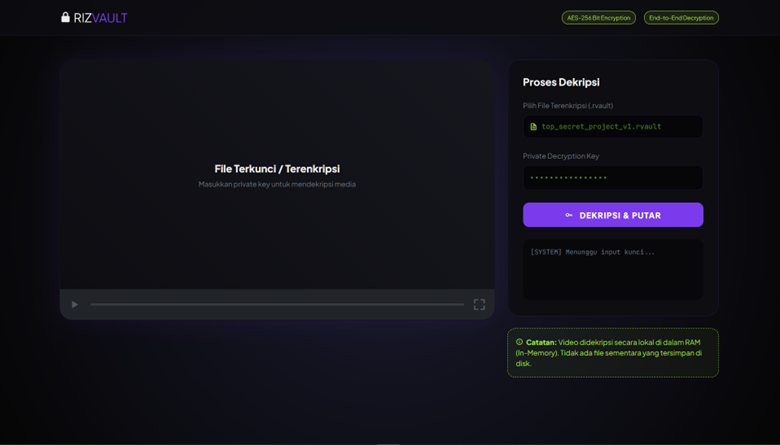
Task: Click the green Catatan note box
Action: click(612, 353)
